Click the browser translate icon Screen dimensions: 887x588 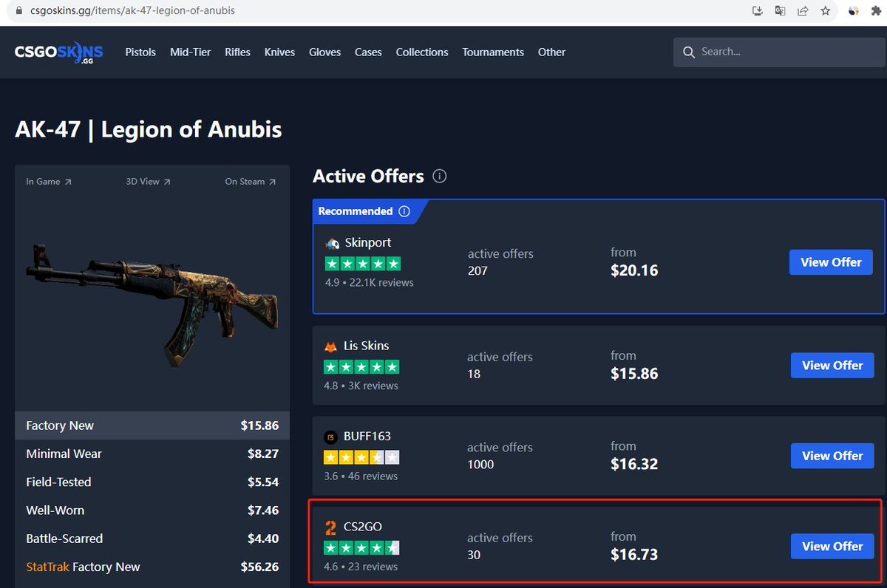[x=780, y=11]
